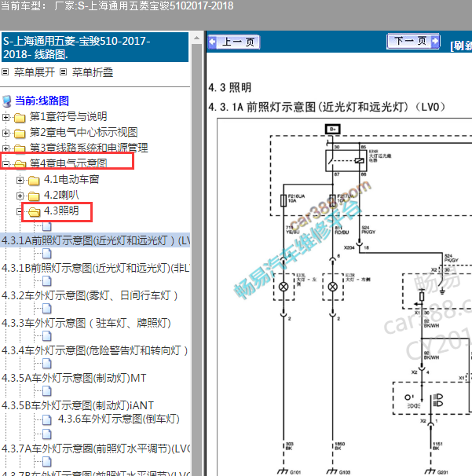Open 4.3.5B车外灯示意图(制动灯)iANT entry
This screenshot has width=472, height=476.
78,405
